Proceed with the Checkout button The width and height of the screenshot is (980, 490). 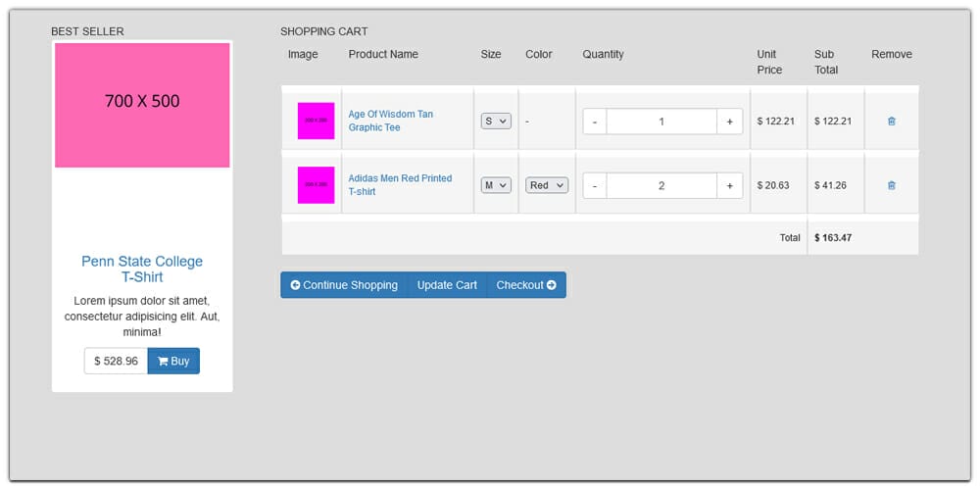(x=526, y=285)
